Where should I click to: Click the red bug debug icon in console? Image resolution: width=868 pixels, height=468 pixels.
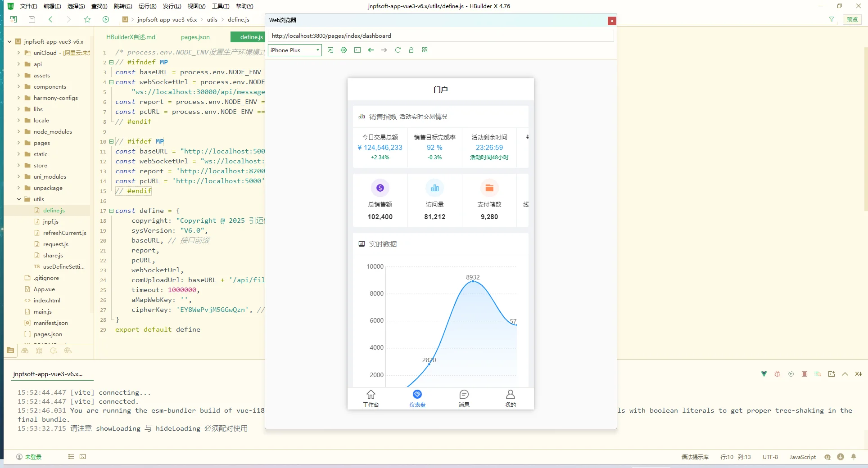coord(778,374)
